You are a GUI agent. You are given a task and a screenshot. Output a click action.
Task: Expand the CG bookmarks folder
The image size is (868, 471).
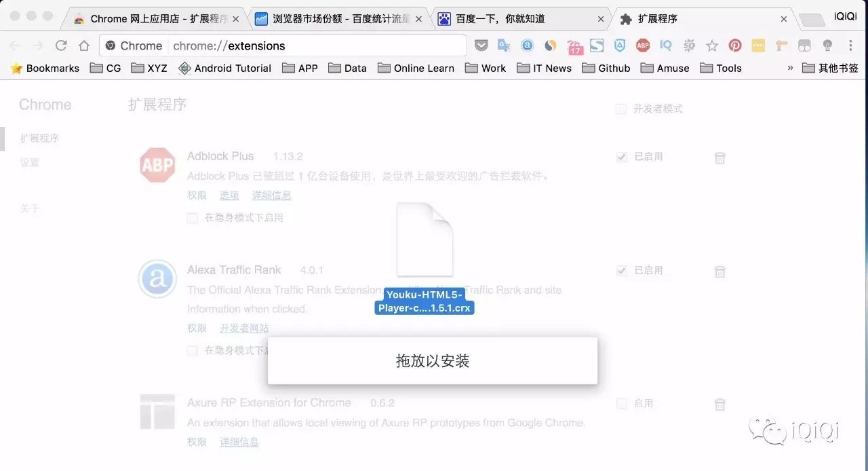[x=105, y=68]
